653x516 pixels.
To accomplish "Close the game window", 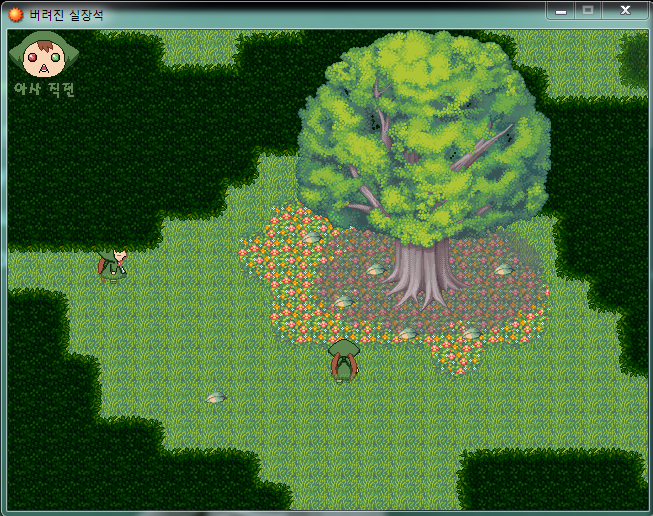I will tap(625, 11).
